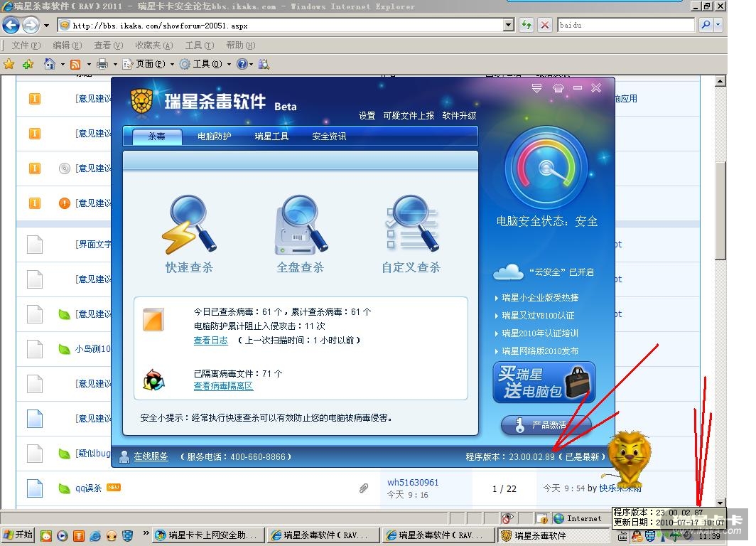Screen dimensions: 756x546
Task: Click the IE back button
Action: pos(11,25)
